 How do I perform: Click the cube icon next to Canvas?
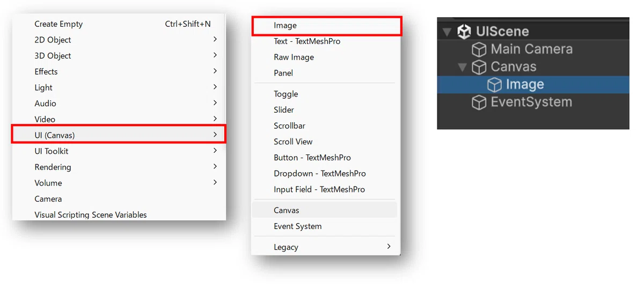point(479,67)
